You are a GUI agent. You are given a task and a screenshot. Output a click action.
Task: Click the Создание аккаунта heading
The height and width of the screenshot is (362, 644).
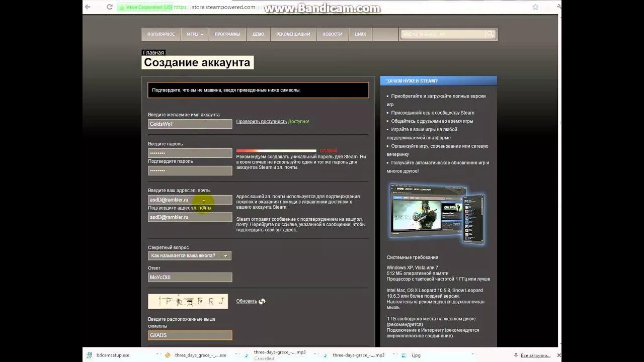tap(197, 63)
